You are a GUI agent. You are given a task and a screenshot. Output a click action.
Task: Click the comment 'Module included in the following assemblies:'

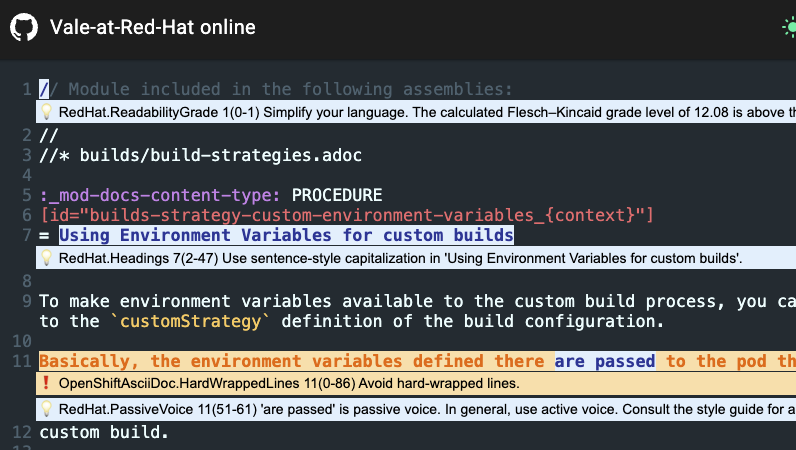tap(290, 89)
